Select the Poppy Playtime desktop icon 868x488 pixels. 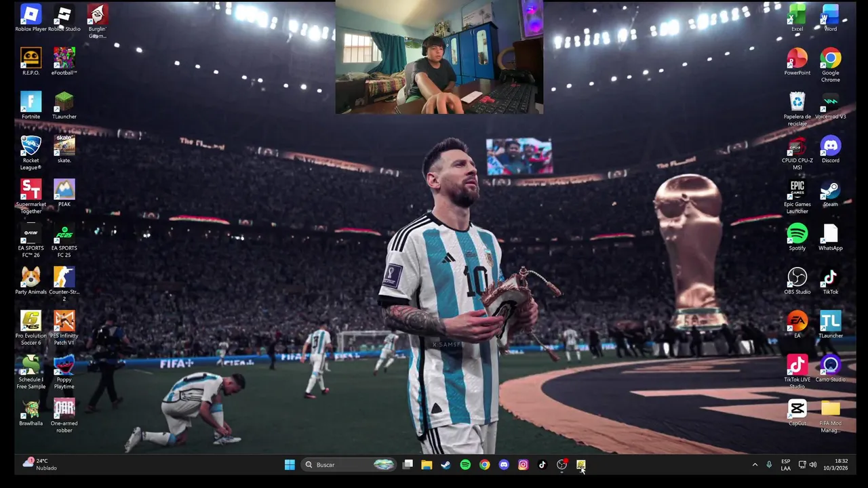[x=64, y=372]
